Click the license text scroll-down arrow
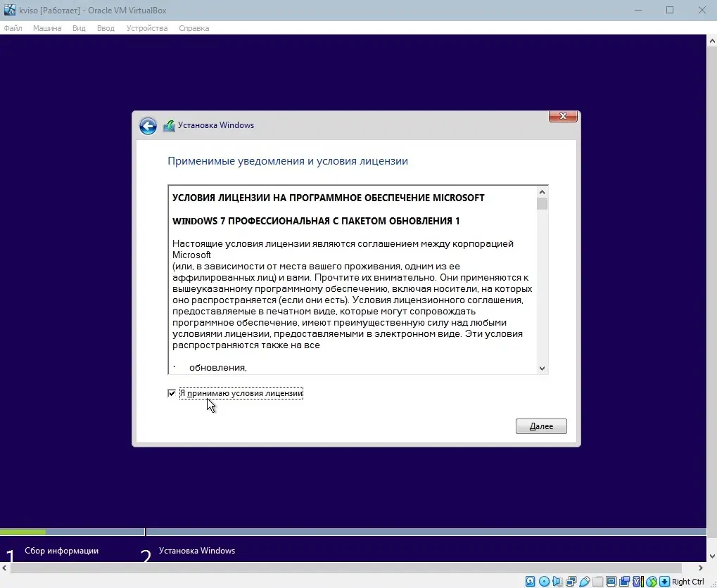The image size is (717, 588). click(x=541, y=367)
